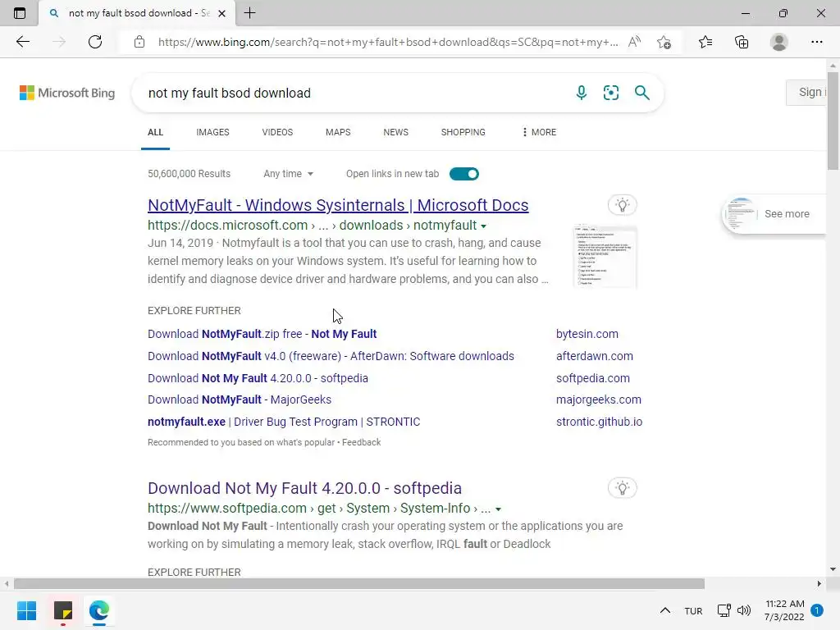
Task: Open NotMyFault Windows Sysinternals result
Action: (338, 204)
